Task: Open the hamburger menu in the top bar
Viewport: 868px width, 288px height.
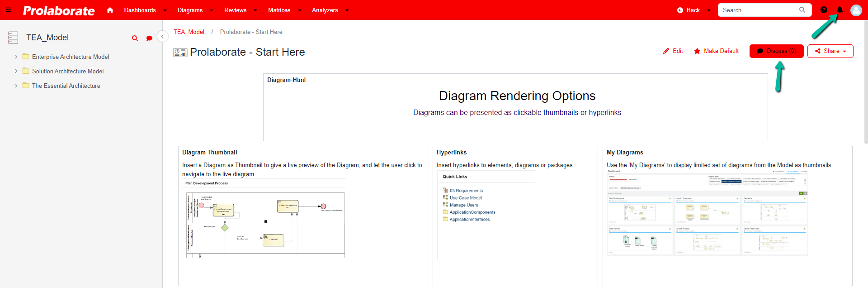Action: [x=8, y=10]
